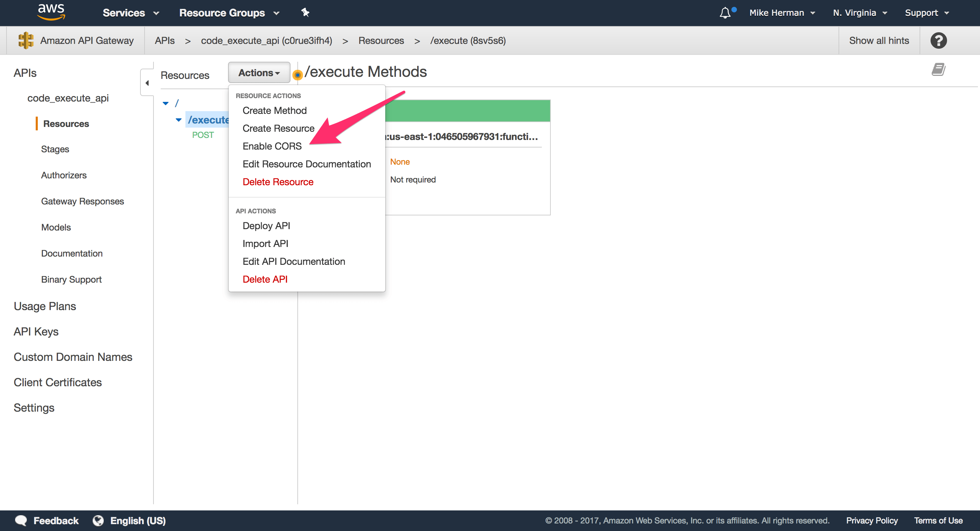Select Stages in the left sidebar

coord(55,149)
